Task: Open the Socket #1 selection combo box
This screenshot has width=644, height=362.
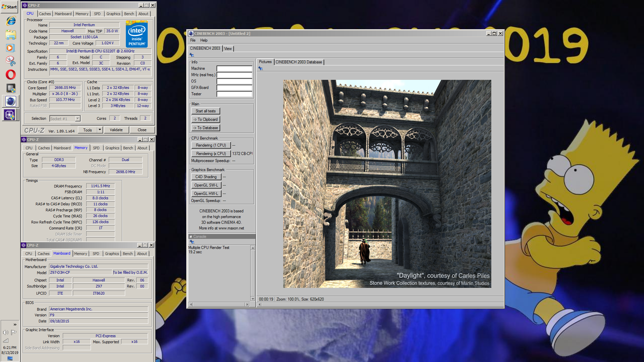Action: [x=65, y=118]
